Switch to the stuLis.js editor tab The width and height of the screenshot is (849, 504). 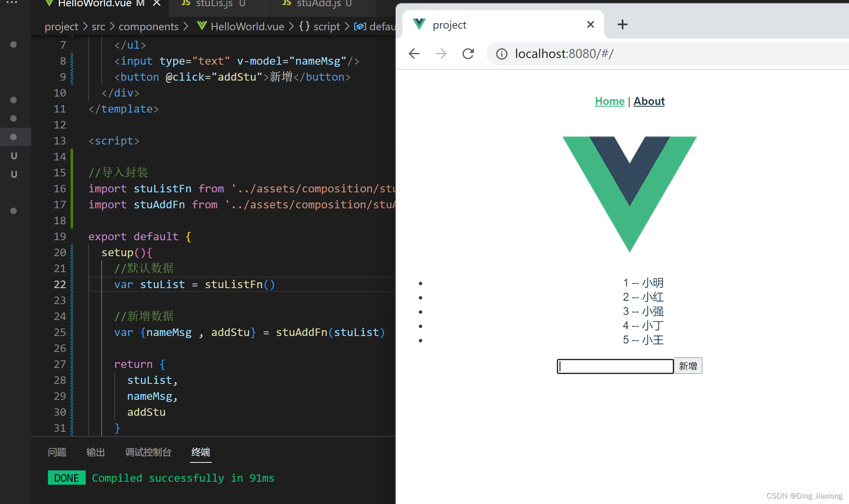(x=214, y=4)
